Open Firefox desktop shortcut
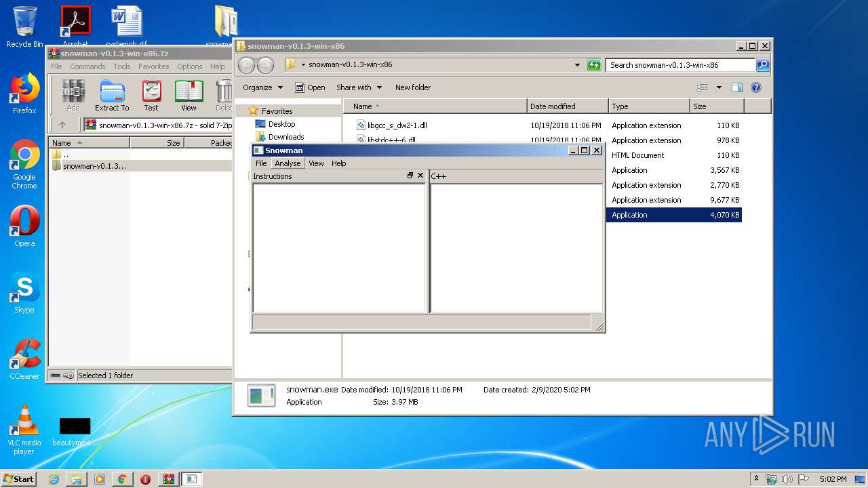 tap(24, 94)
